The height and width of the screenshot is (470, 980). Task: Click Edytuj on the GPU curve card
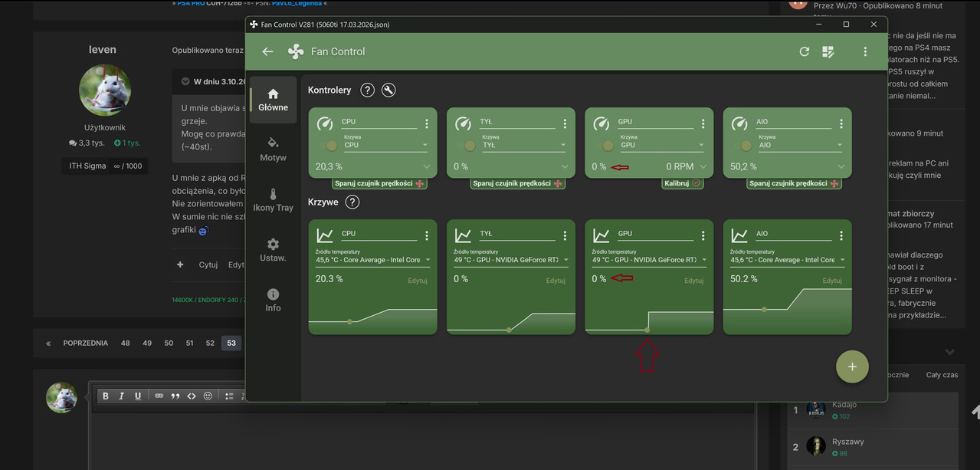(693, 281)
